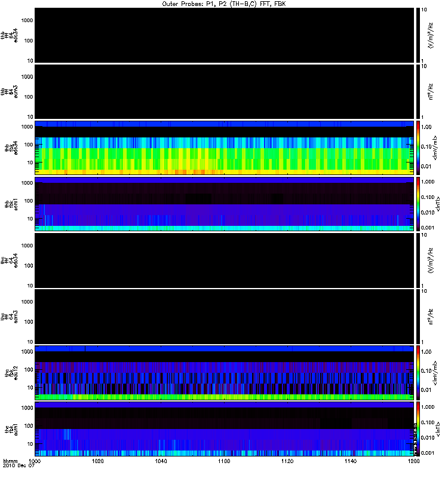The width and height of the screenshot is (448, 478).
Task: Click the thb fbk scm1 color bar
Action: click(x=418, y=204)
